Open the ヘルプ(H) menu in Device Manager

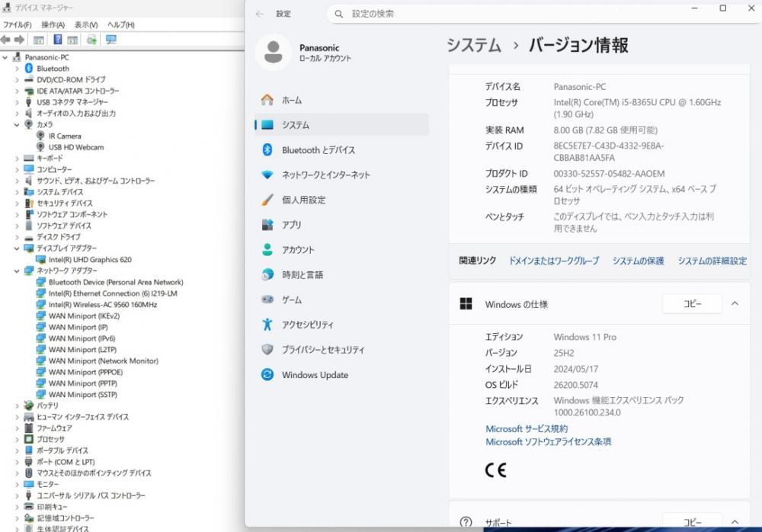121,25
